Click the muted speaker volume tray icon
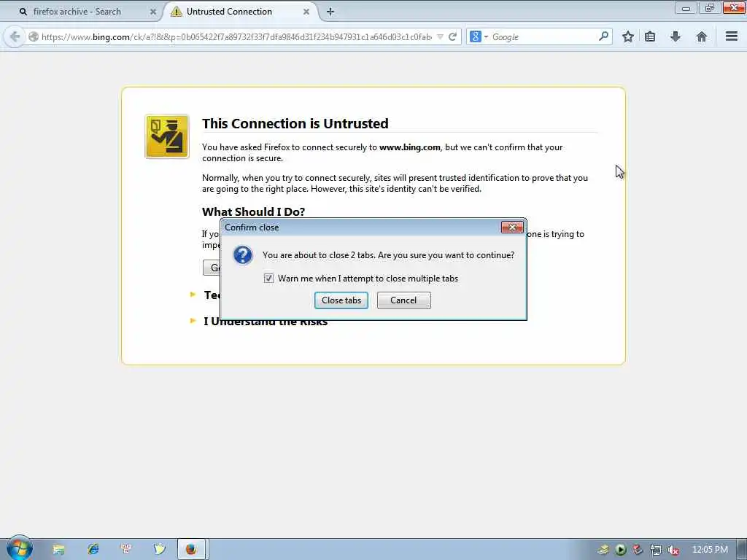 click(x=673, y=550)
